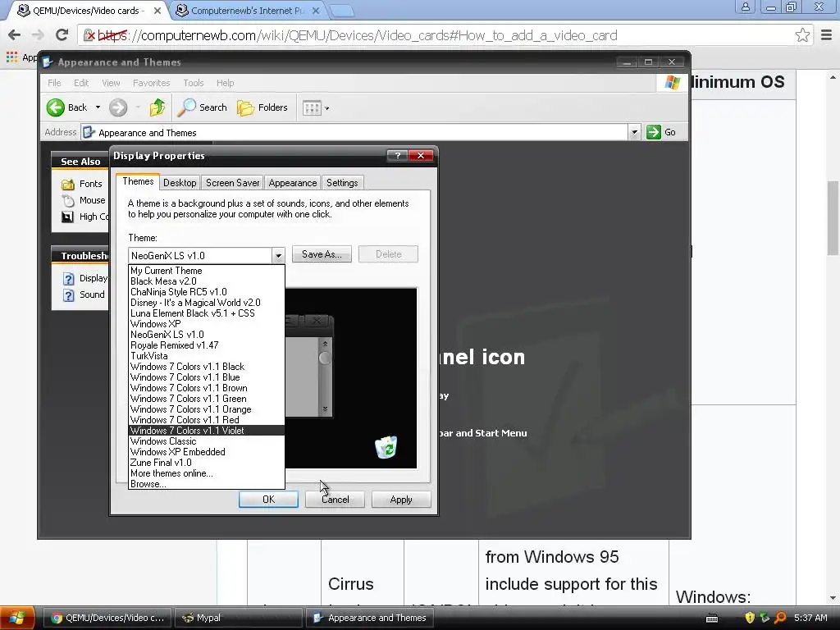The image size is (840, 630).
Task: Expand the Address bar dropdown arrow
Action: pos(634,132)
